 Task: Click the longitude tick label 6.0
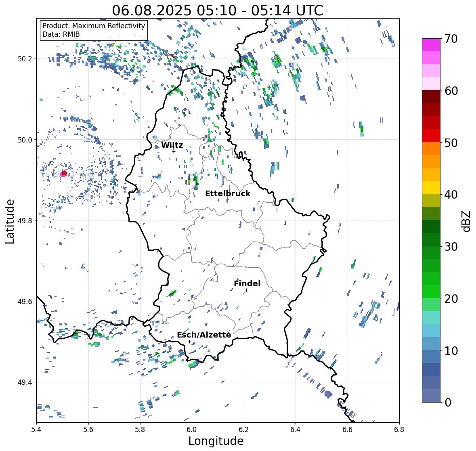[x=192, y=430]
